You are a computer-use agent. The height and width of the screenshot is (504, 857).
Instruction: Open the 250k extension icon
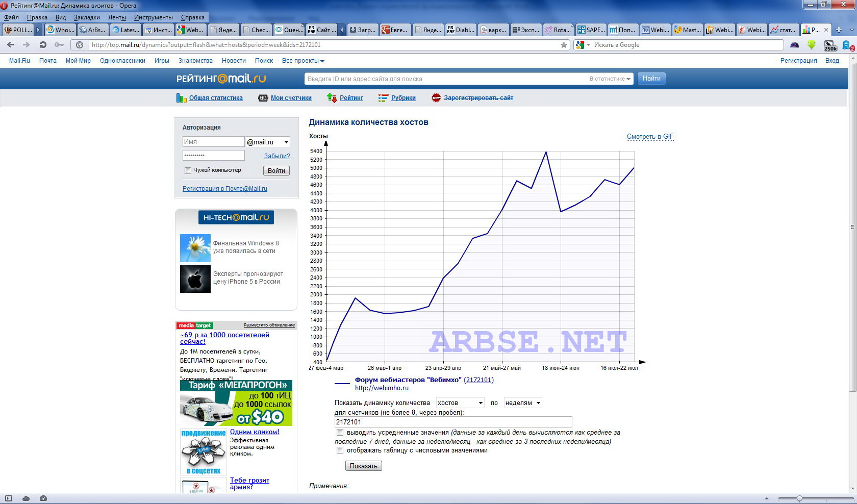click(830, 45)
